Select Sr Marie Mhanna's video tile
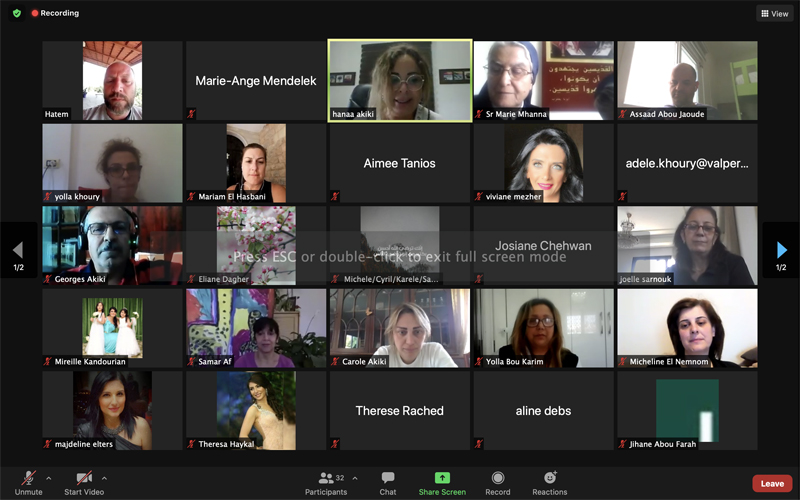 coord(543,80)
